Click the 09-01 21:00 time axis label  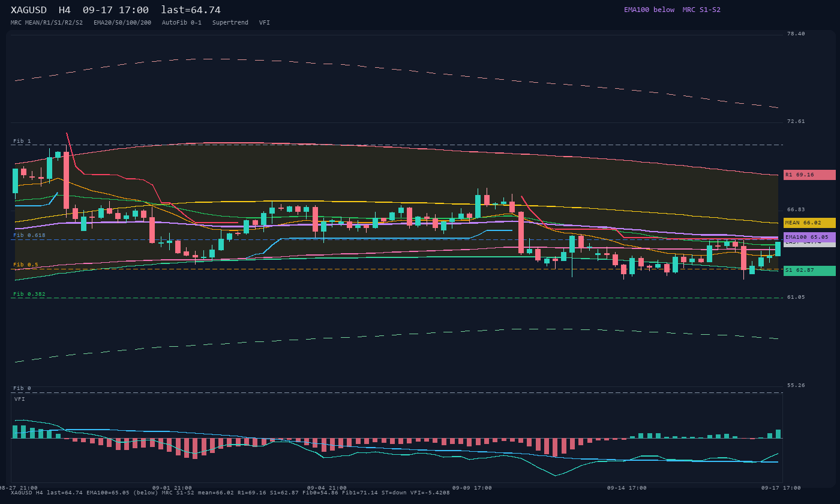(172, 488)
